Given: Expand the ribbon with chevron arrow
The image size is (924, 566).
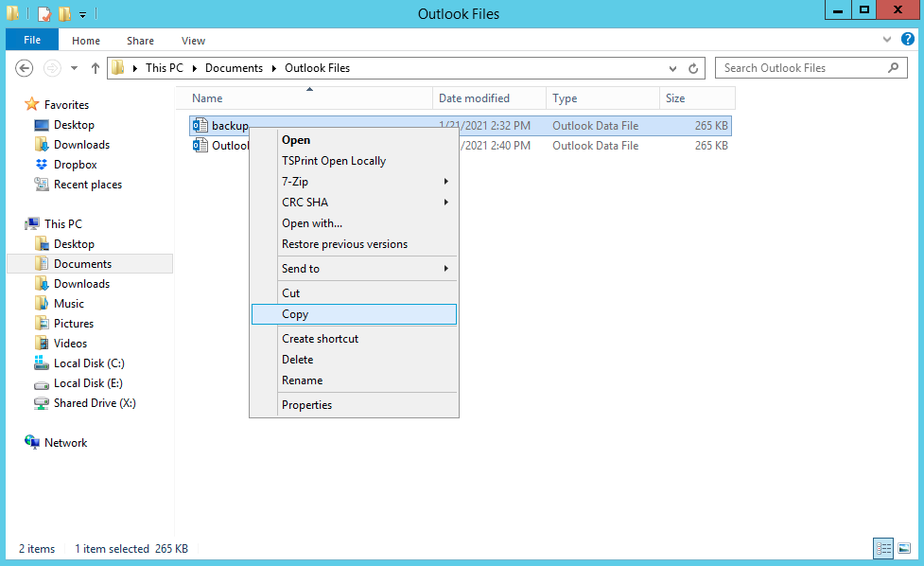Looking at the screenshot, I should (887, 40).
